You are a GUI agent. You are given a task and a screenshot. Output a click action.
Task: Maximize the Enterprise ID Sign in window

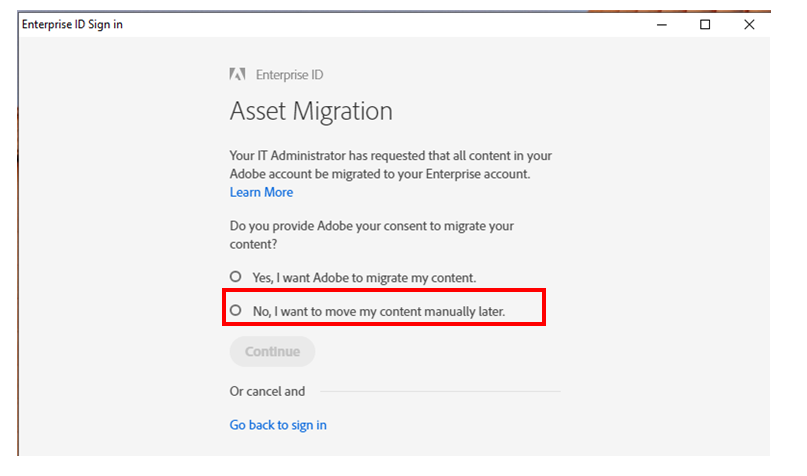pos(705,25)
